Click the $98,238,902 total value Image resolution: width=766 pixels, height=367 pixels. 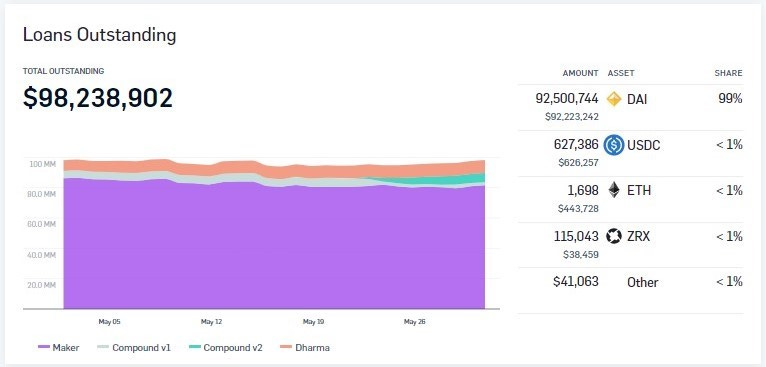point(98,98)
